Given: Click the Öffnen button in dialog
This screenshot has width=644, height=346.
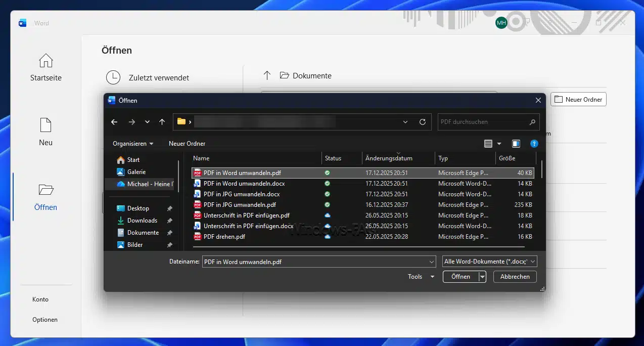Looking at the screenshot, I should (x=461, y=277).
